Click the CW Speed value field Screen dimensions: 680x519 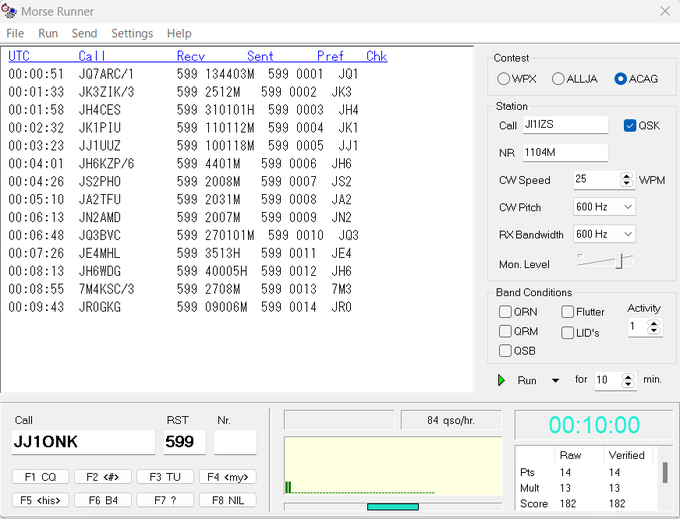597,180
